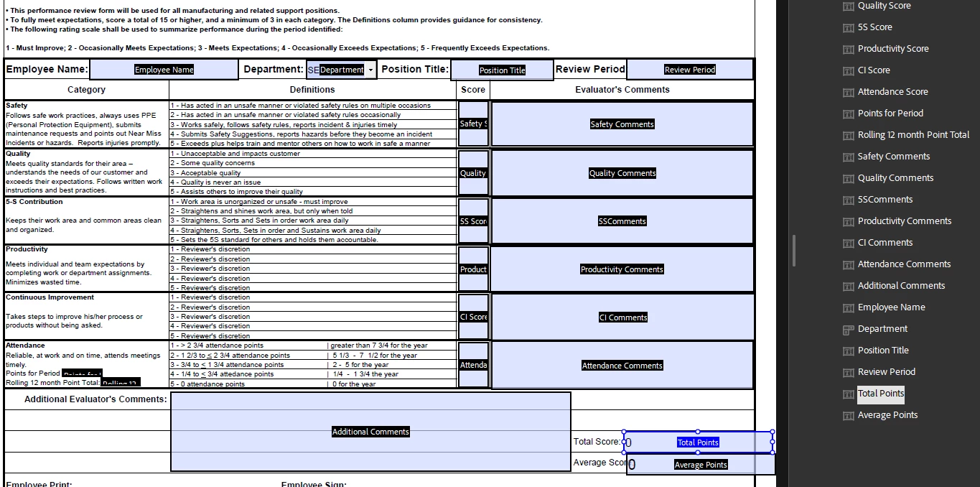Screen dimensions: 980x487
Task: Select Average Points in the fields list
Action: click(x=887, y=415)
